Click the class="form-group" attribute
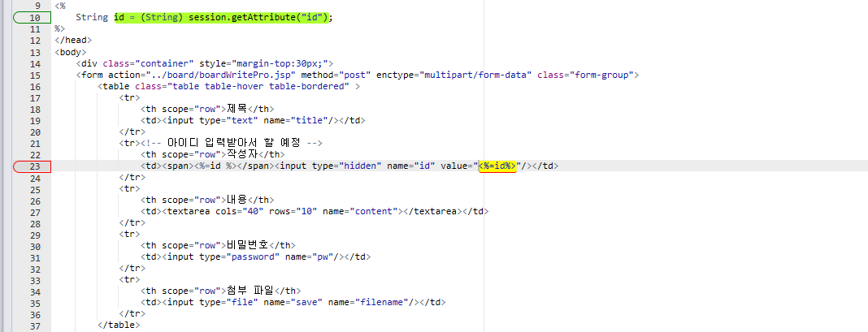This screenshot has height=332, width=868. click(x=586, y=75)
